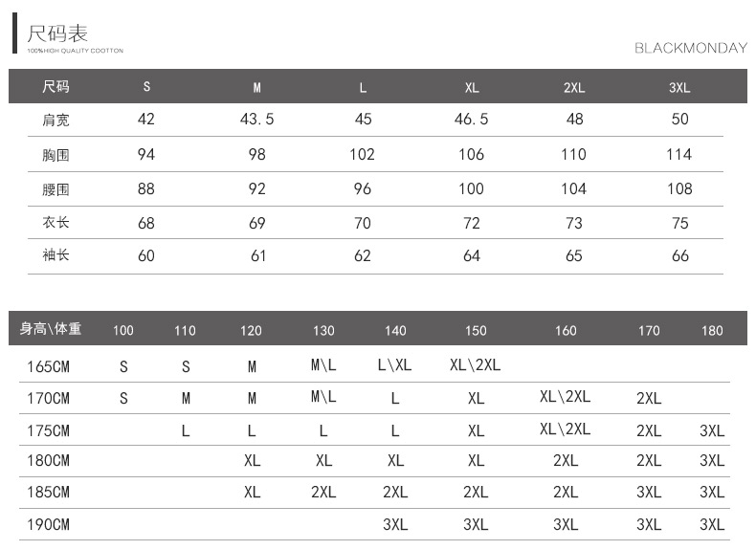
Task: Click the L\XL cell in the 165CM row
Action: point(394,366)
